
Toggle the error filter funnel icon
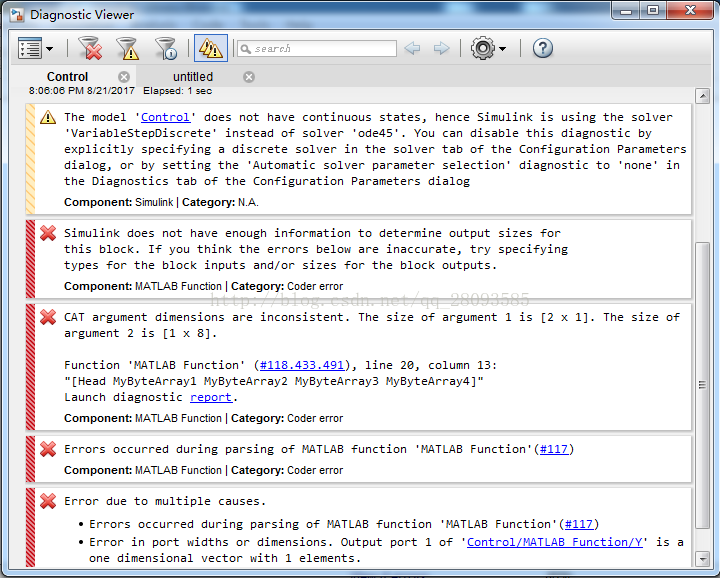pos(90,48)
